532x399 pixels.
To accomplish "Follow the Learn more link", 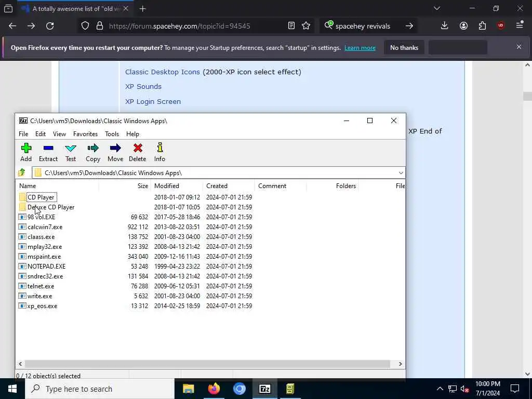I will click(360, 48).
